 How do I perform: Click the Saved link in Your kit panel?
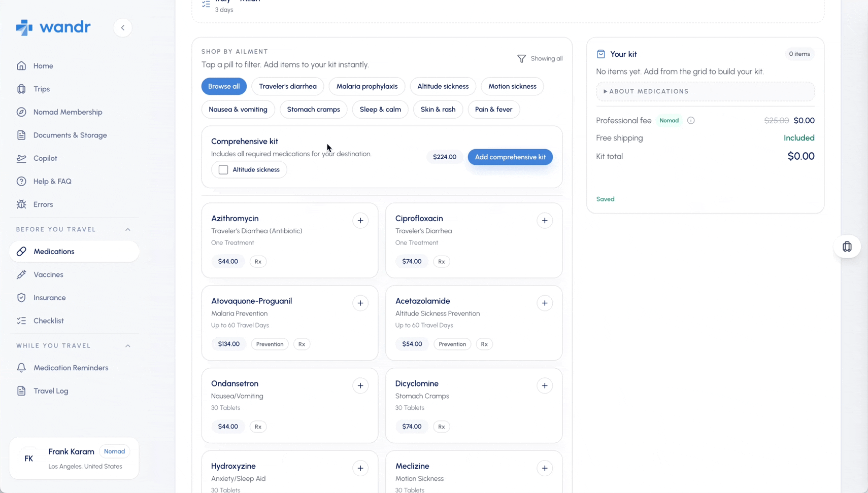coord(605,199)
